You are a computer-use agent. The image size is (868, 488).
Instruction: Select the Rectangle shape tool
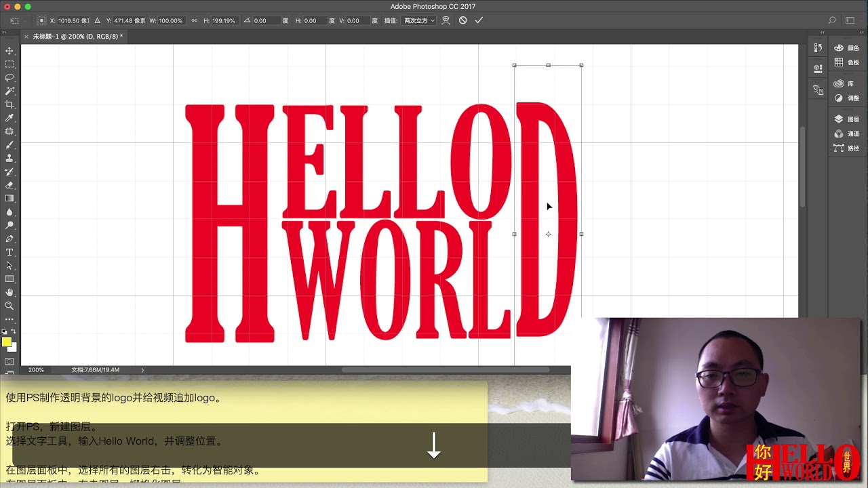pos(9,279)
